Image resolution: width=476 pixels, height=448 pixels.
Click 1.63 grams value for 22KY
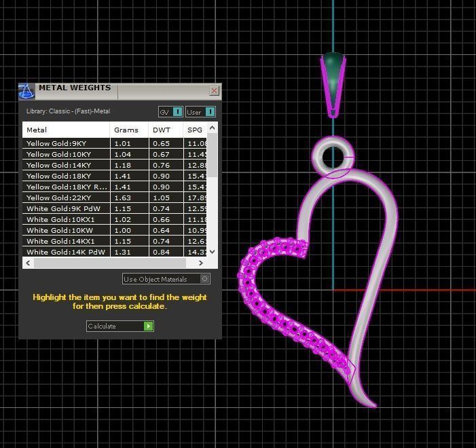pos(122,198)
